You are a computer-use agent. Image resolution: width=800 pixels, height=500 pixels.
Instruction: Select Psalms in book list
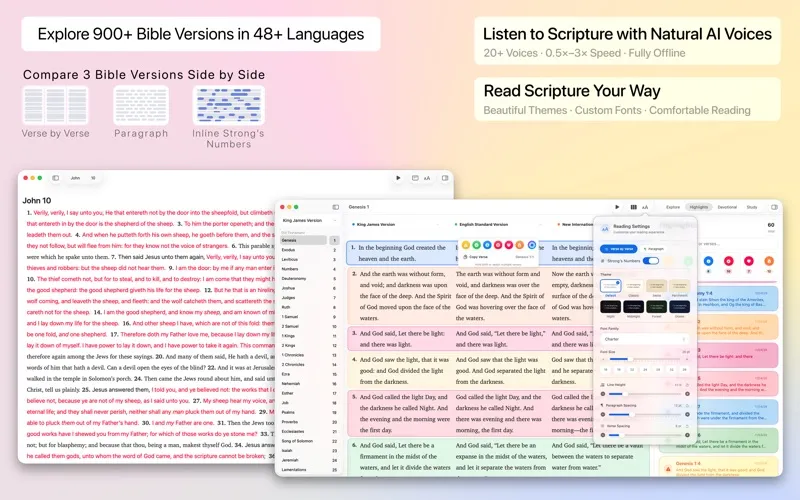tap(304, 412)
